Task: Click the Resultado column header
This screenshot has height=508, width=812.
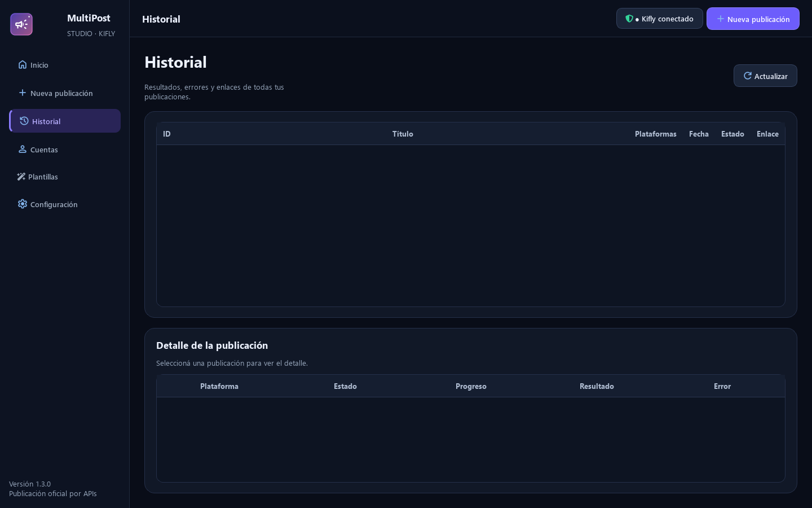Action: click(x=597, y=386)
